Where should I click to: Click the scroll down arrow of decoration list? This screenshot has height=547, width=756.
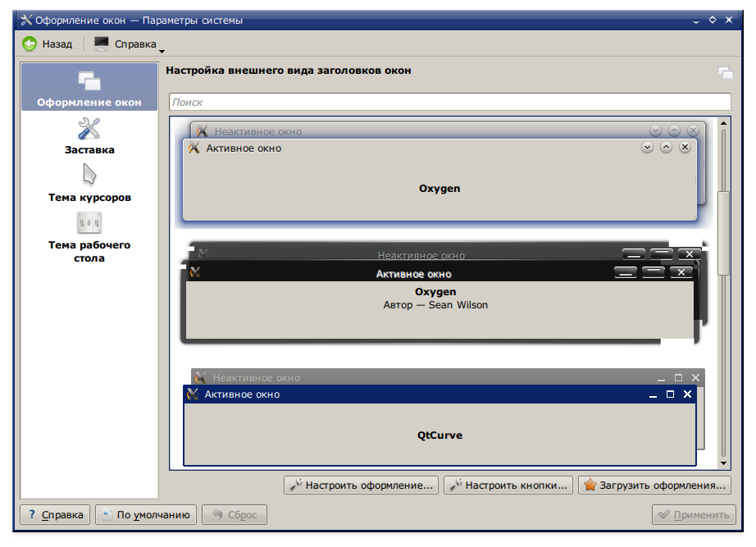click(723, 462)
